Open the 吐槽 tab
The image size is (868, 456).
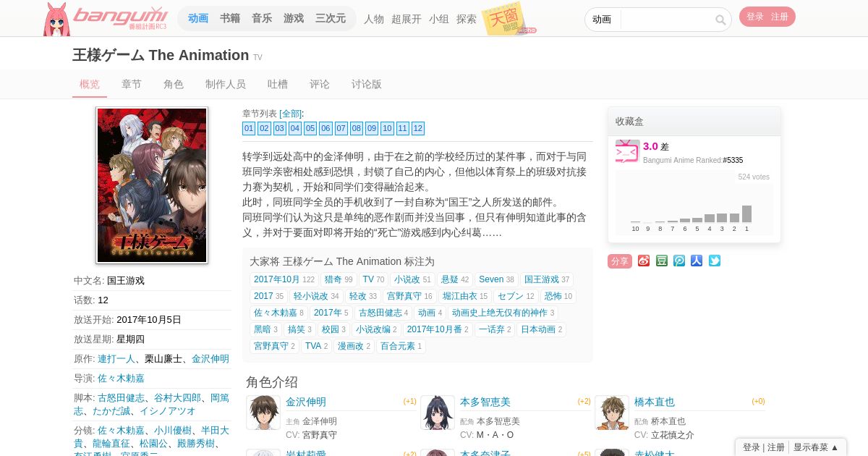(278, 84)
